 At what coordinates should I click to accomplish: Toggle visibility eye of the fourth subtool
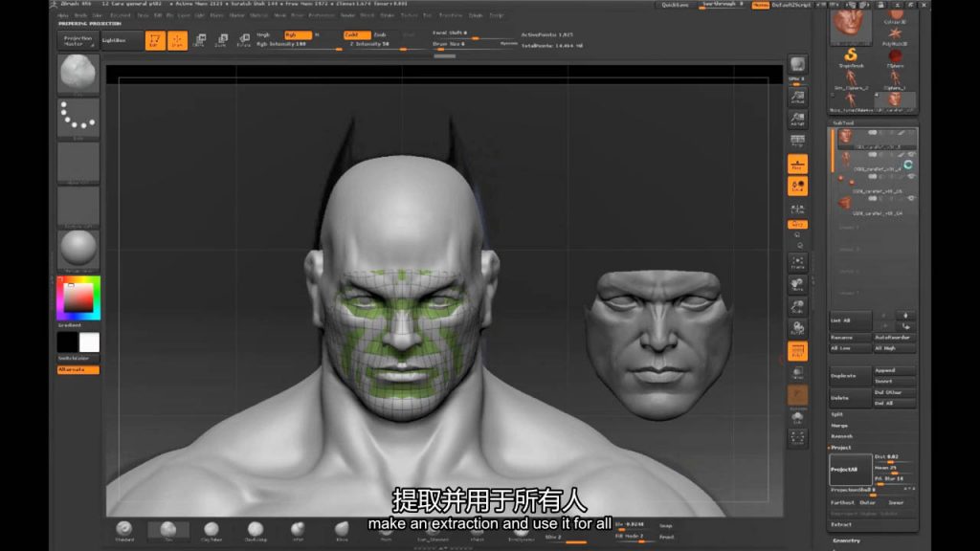[x=911, y=199]
